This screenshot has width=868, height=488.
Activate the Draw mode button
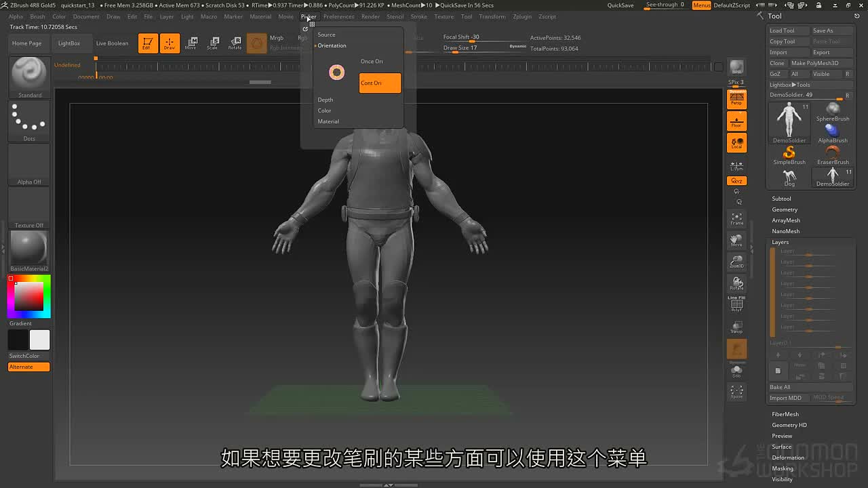point(170,43)
